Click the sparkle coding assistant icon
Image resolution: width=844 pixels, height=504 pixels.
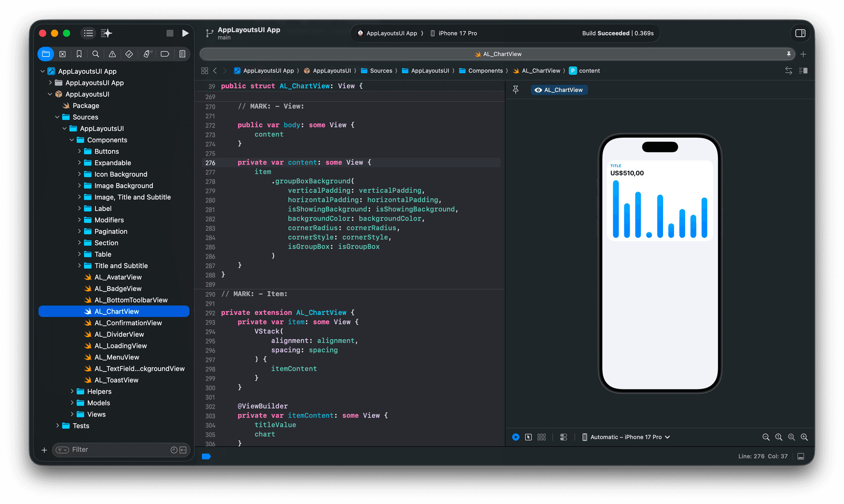tap(106, 33)
